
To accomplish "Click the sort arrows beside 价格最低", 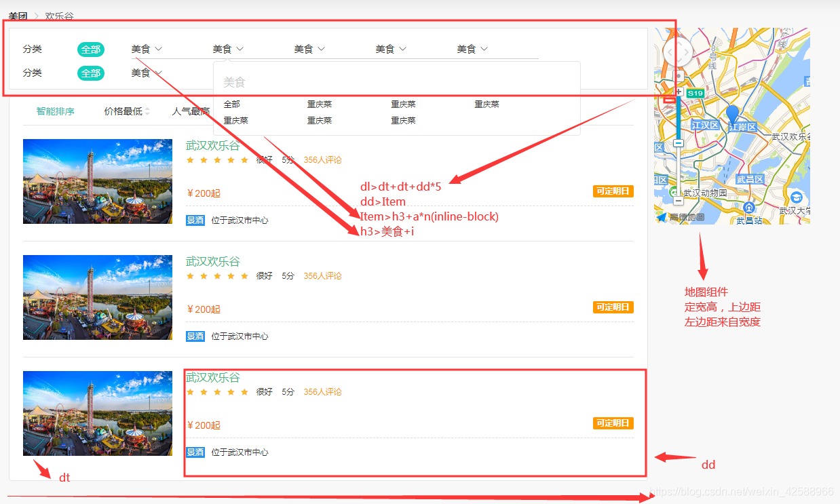I will coord(147,111).
